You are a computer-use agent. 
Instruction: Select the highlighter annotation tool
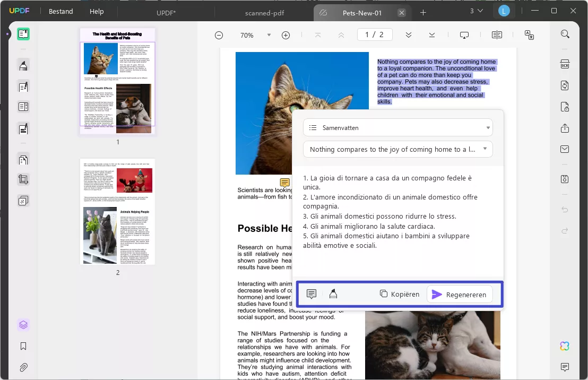(x=23, y=65)
